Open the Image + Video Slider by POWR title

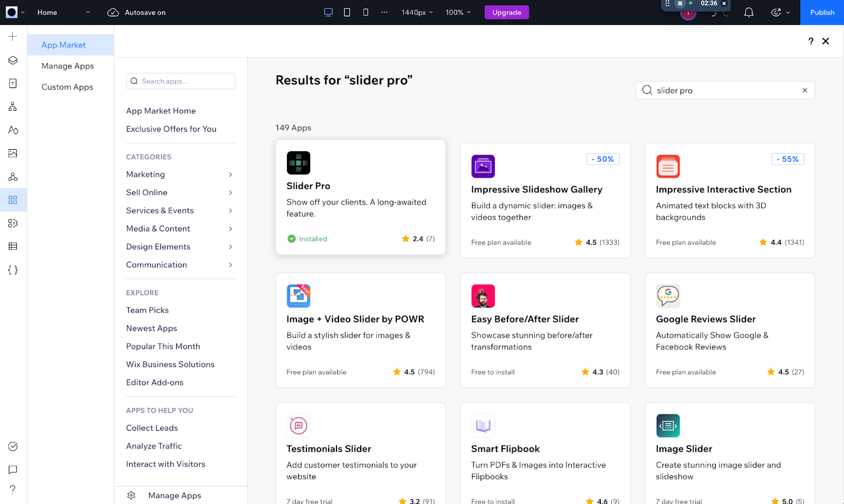[356, 319]
